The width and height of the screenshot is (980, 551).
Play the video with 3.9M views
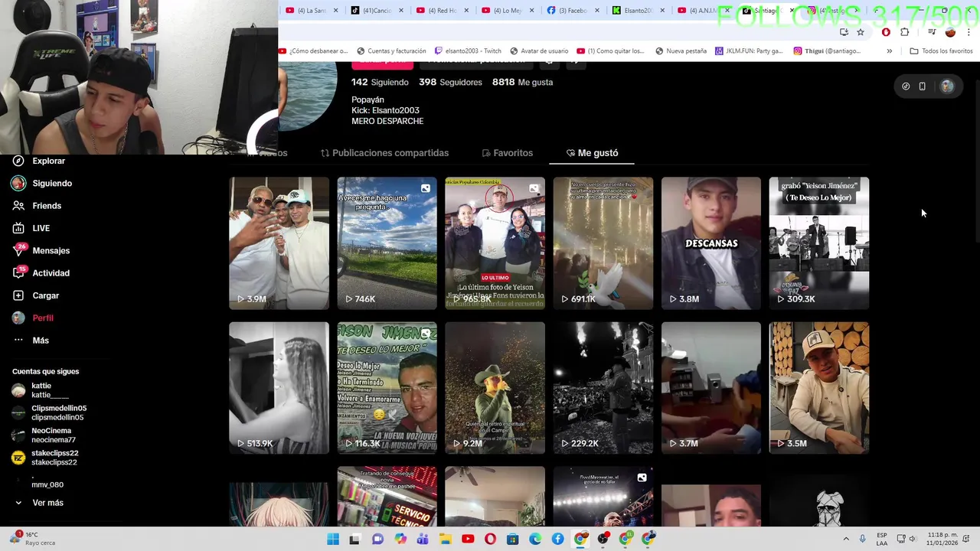pos(279,243)
